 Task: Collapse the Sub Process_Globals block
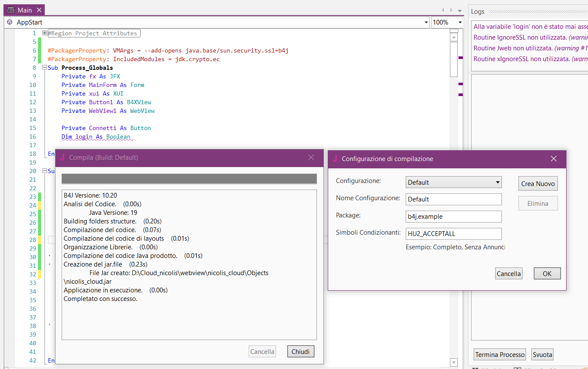point(45,68)
